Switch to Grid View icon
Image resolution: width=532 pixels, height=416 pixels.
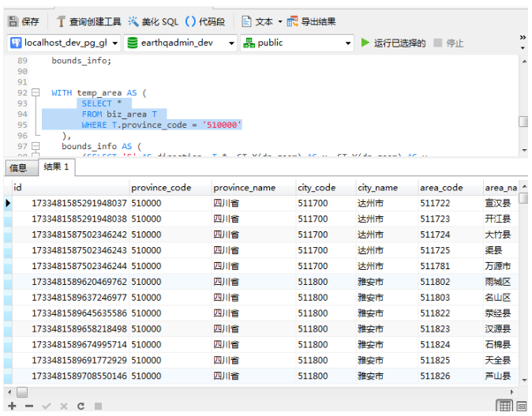(504, 406)
